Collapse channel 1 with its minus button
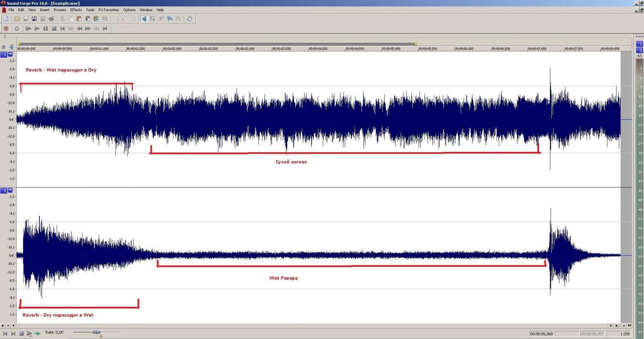This screenshot has height=339, width=644. point(10,54)
